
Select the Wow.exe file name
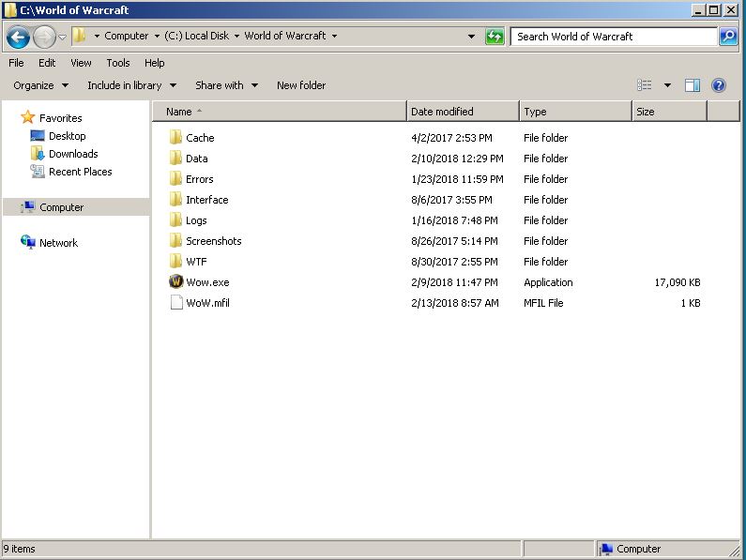(207, 282)
